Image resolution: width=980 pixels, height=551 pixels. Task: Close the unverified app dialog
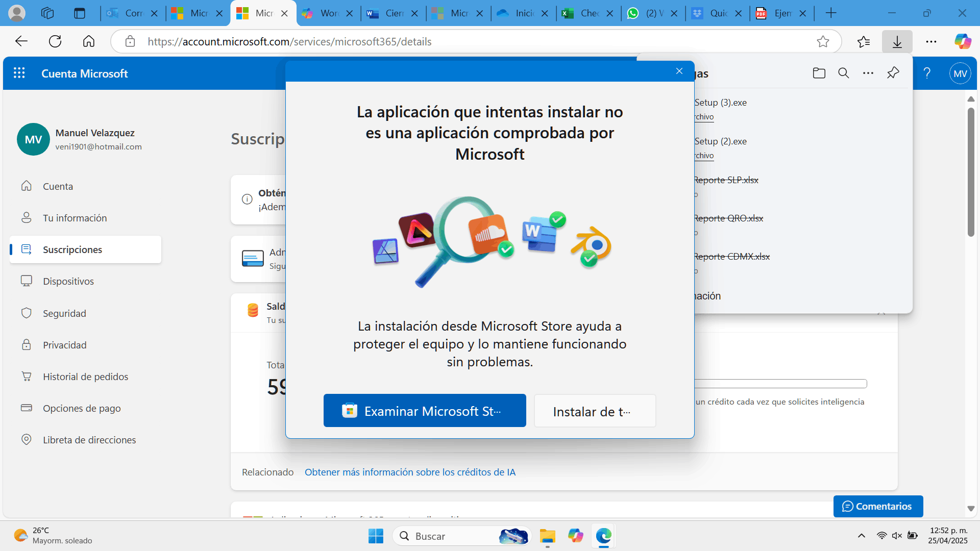tap(679, 71)
